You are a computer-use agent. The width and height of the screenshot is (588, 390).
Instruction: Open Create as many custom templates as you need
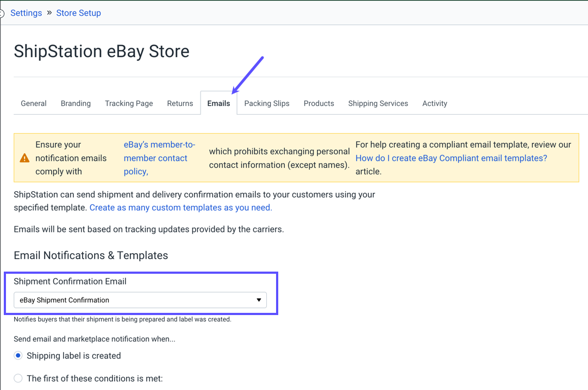pos(180,207)
